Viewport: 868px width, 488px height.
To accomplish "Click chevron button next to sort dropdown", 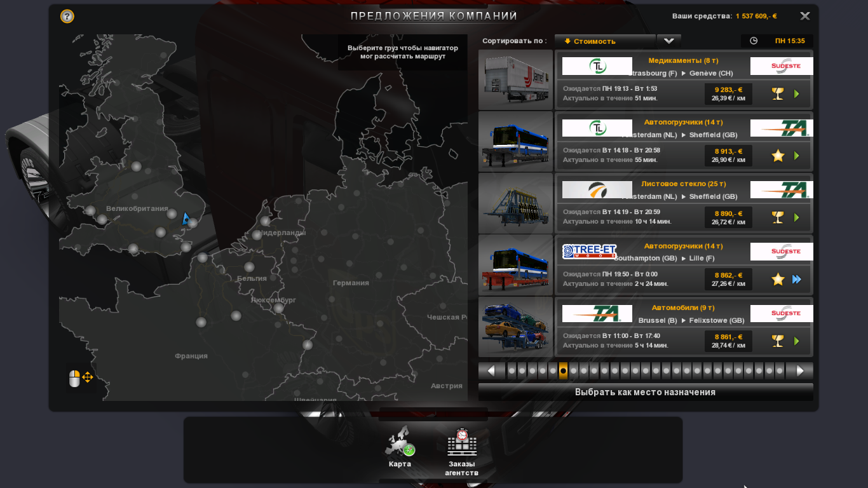I will 668,41.
